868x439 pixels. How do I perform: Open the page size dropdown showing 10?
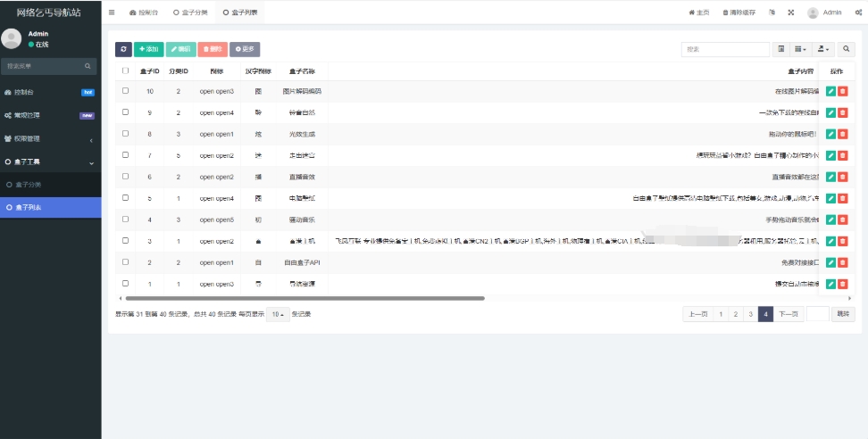(x=278, y=315)
